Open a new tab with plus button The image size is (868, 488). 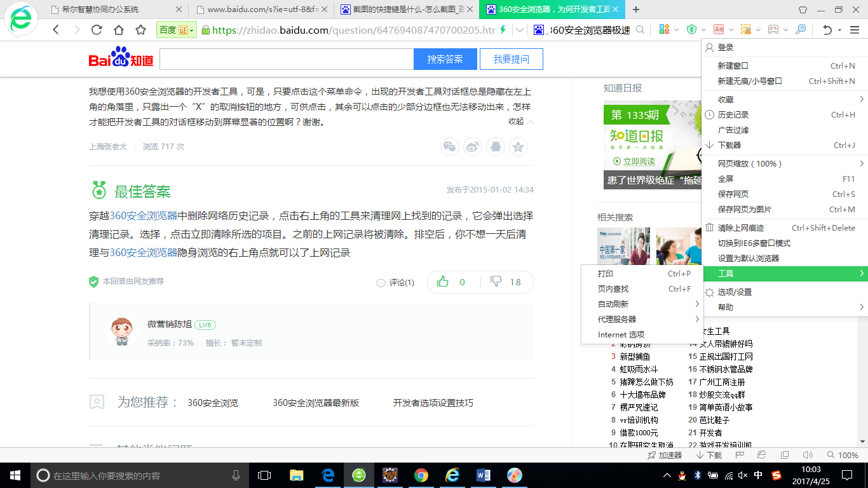point(636,10)
